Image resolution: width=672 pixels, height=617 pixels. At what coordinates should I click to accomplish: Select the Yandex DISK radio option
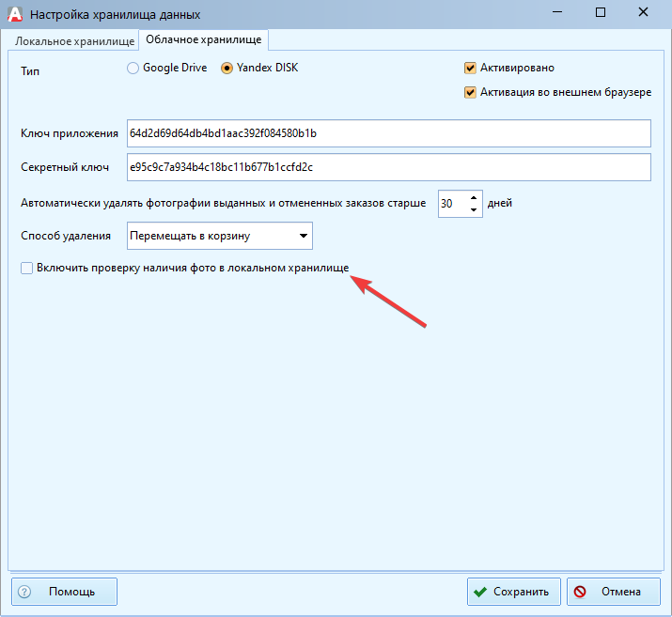coord(227,68)
